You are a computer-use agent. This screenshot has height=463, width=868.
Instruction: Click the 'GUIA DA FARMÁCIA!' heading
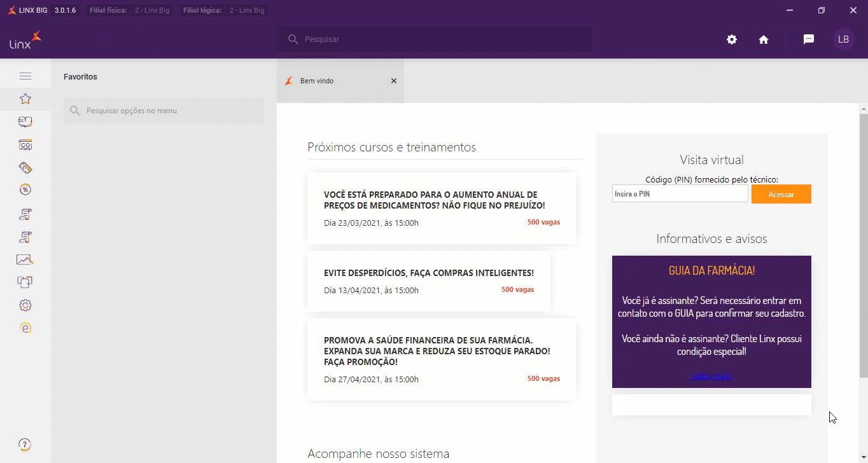point(711,270)
